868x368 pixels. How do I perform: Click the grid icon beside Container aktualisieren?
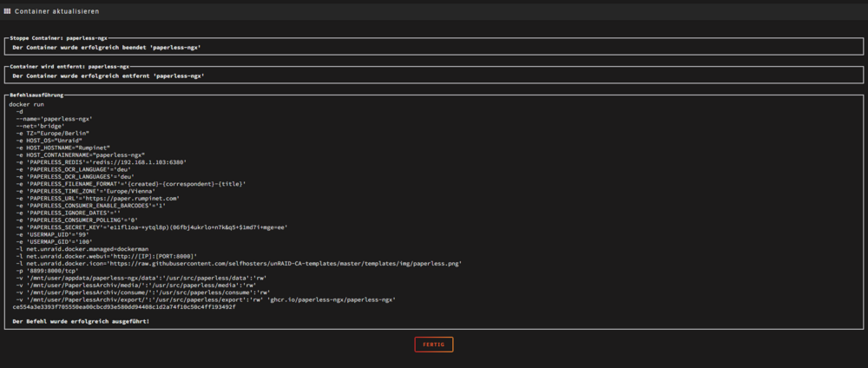(x=7, y=11)
